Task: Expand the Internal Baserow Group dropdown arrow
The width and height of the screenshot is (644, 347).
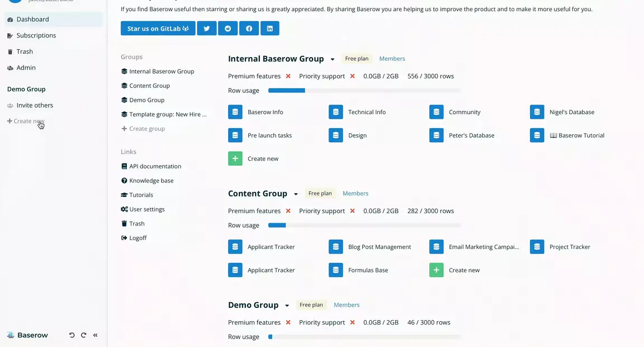Action: (333, 59)
